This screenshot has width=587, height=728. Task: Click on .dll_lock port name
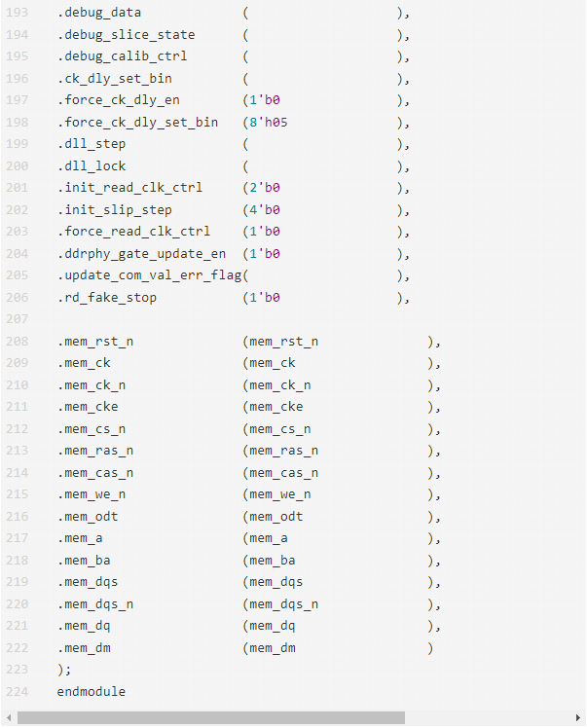point(92,165)
